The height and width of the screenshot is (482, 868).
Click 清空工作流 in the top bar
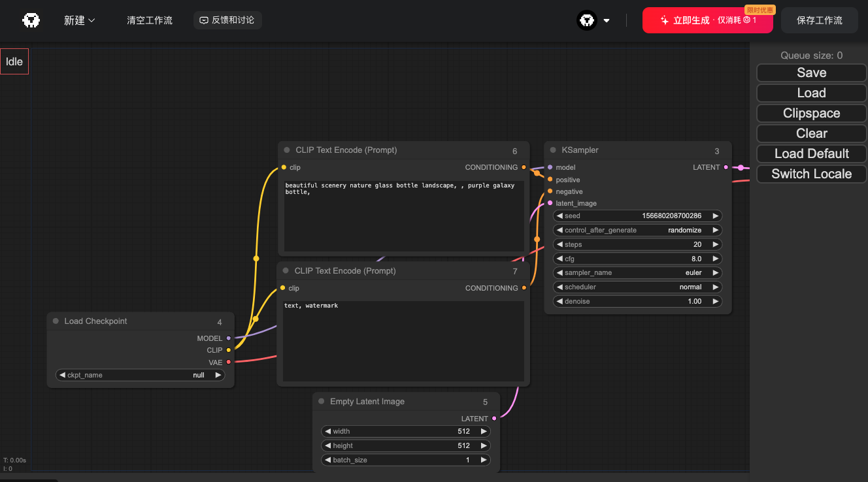pyautogui.click(x=150, y=20)
